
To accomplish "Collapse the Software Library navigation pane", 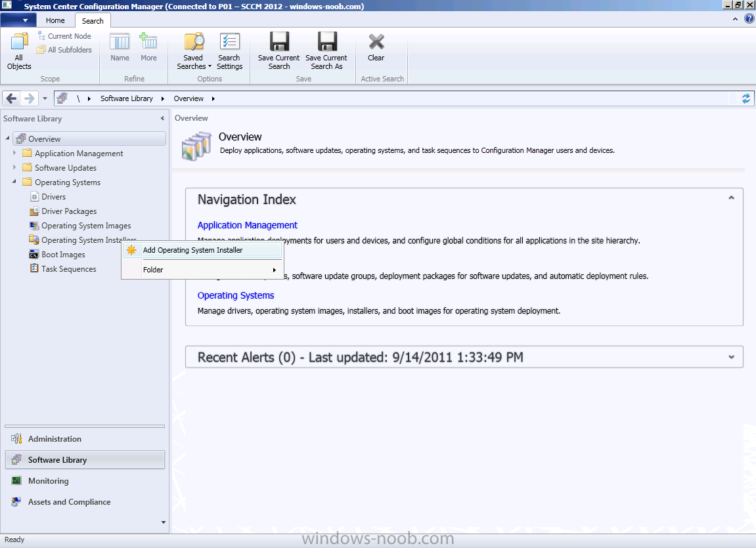I will coord(162,119).
